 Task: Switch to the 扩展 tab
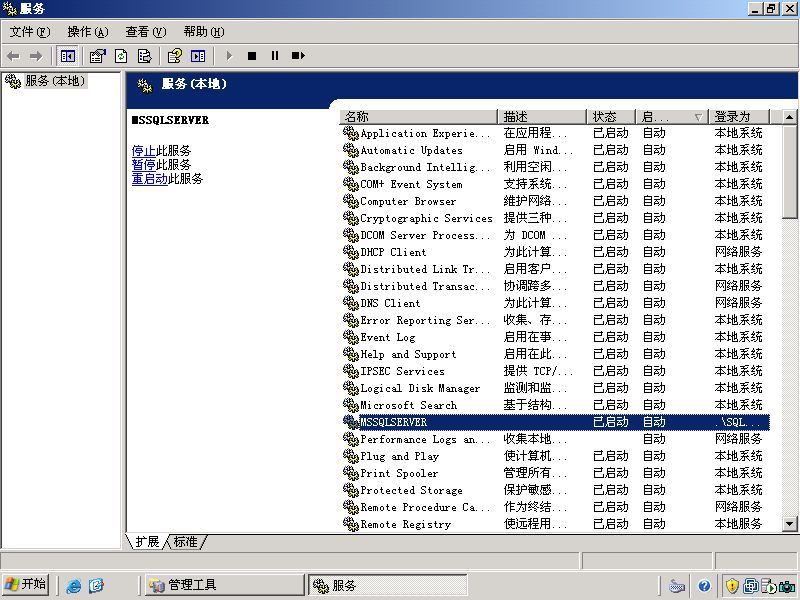click(x=147, y=541)
